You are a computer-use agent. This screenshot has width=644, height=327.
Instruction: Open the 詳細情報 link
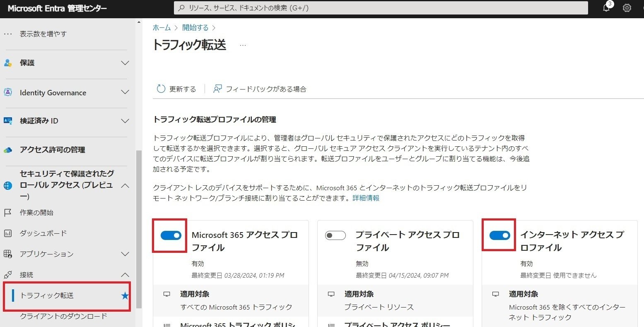(x=366, y=198)
